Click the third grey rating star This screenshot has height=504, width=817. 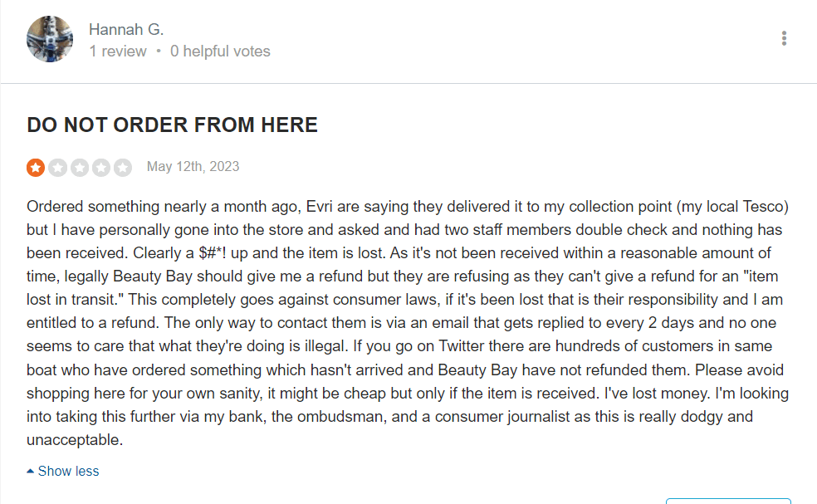coord(79,168)
